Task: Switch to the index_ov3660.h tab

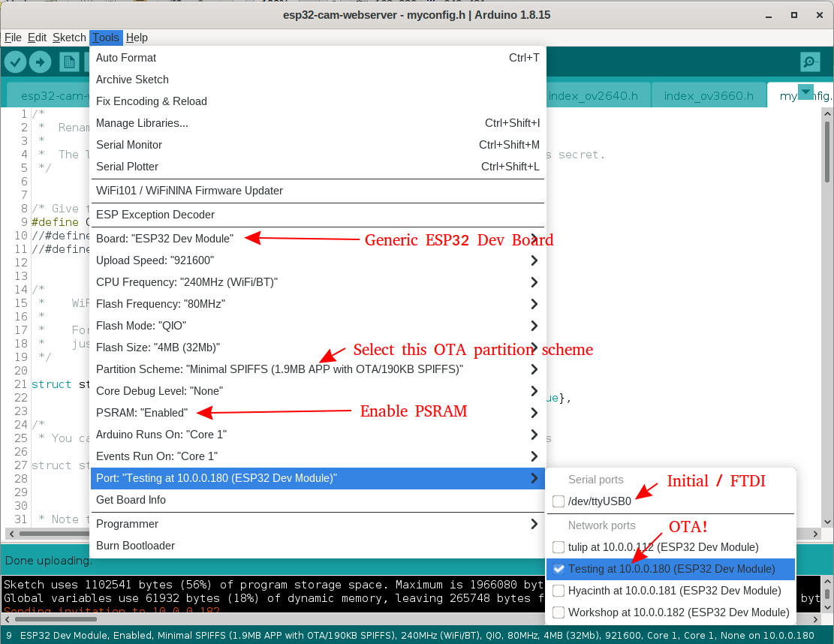Action: point(709,96)
